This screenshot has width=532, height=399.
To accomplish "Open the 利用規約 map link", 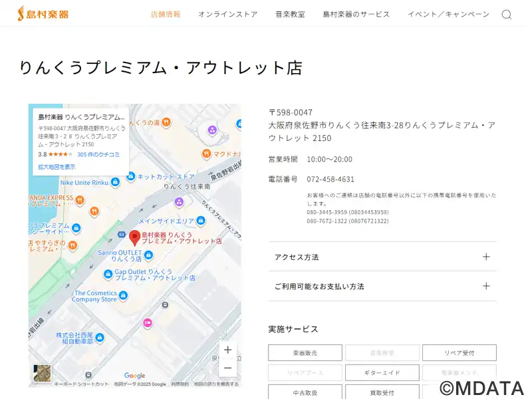I will (180, 384).
